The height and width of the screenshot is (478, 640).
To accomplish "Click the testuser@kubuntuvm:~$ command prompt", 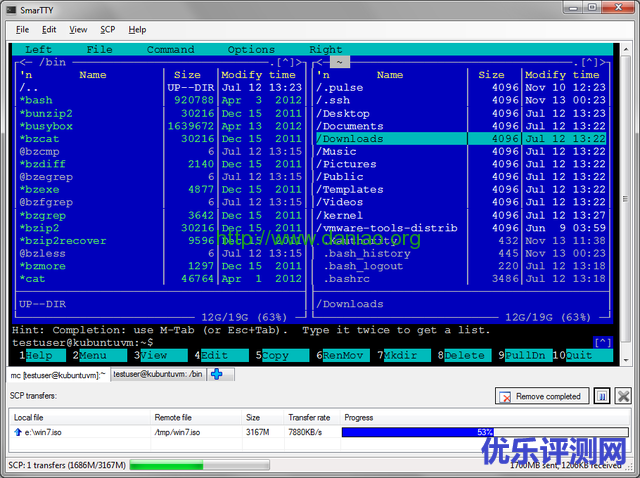I will point(83,342).
